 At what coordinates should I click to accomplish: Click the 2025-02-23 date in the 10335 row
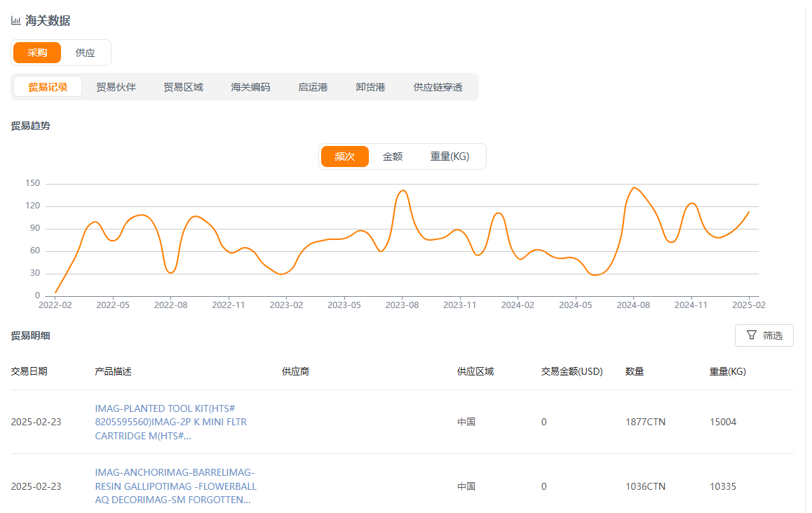pyautogui.click(x=36, y=486)
